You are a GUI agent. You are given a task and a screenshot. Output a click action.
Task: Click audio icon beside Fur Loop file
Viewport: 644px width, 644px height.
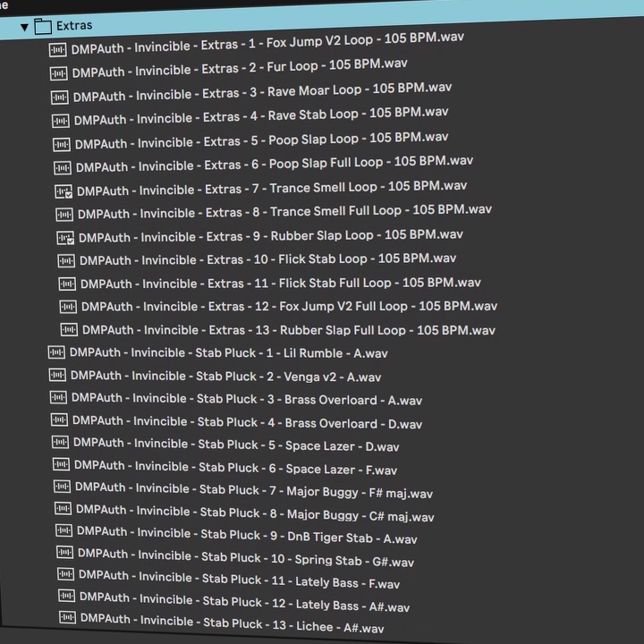[59, 73]
